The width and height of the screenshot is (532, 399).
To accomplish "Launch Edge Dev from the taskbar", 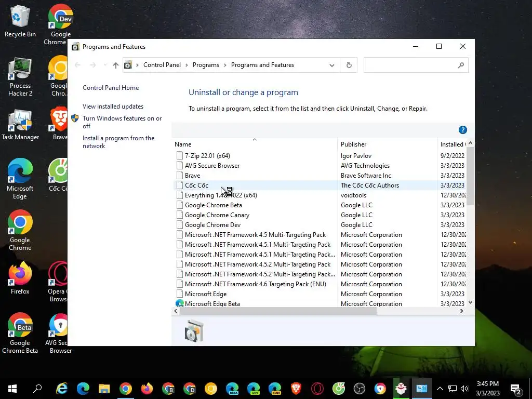I will (254, 389).
